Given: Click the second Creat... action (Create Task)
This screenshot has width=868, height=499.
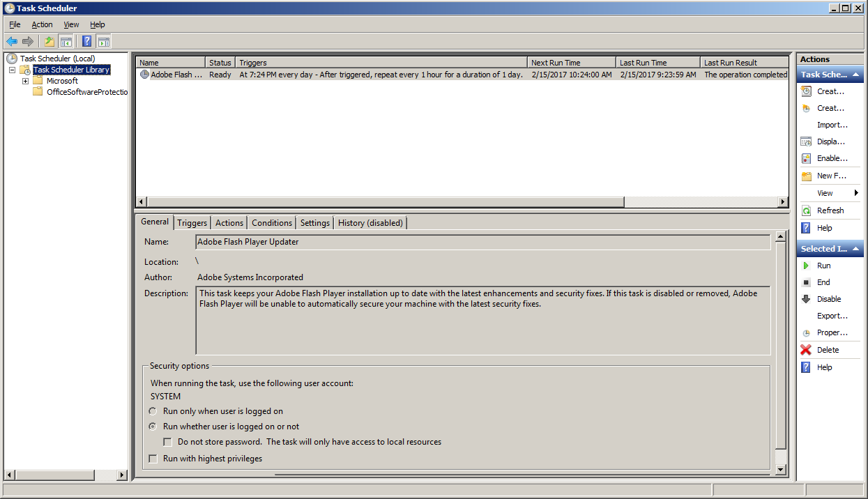Looking at the screenshot, I should click(830, 108).
